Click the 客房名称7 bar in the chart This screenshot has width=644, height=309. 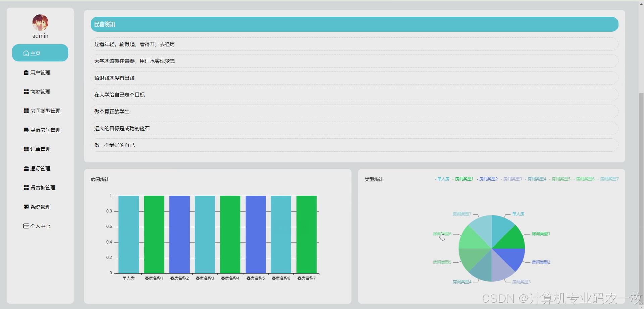tap(306, 234)
